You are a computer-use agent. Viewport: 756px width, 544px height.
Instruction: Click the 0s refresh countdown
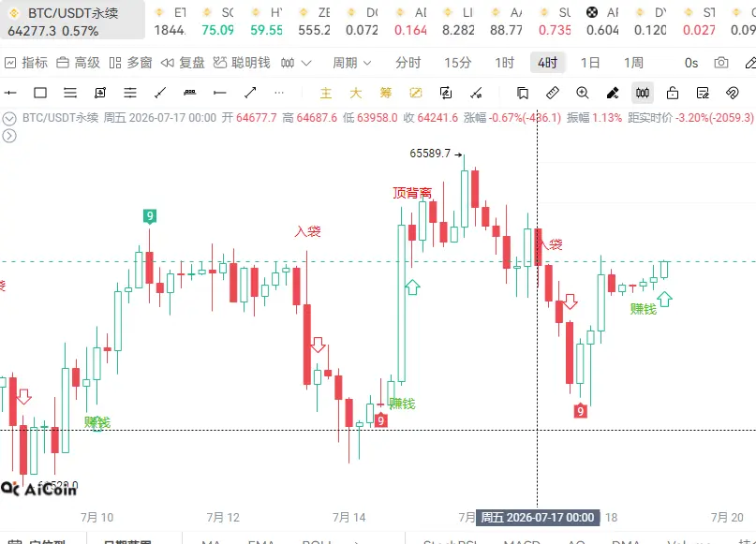click(x=691, y=63)
